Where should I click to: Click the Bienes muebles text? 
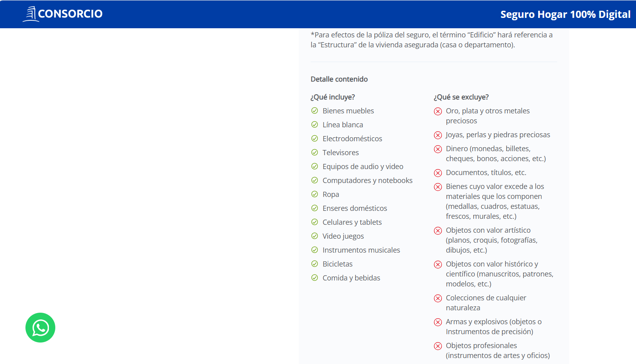coord(348,111)
